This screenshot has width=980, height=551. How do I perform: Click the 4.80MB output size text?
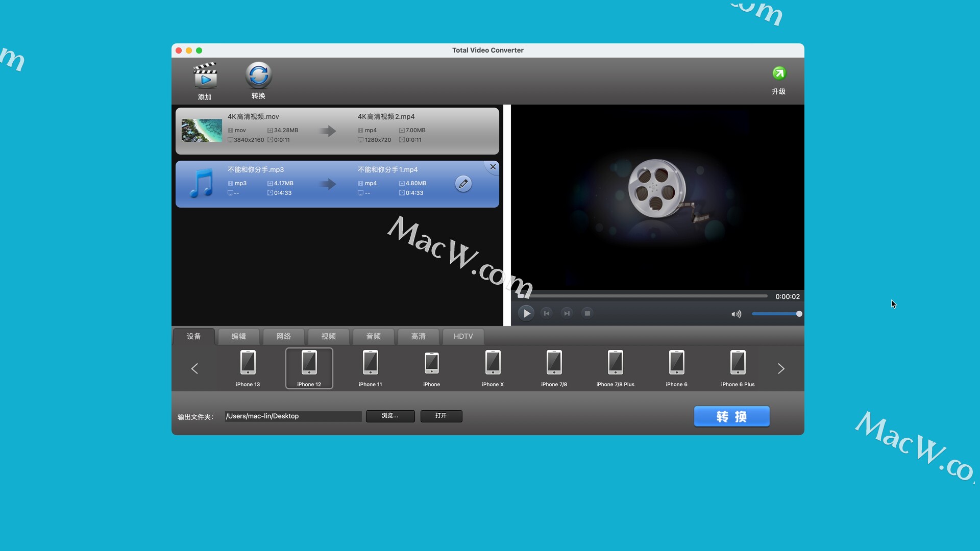coord(416,183)
